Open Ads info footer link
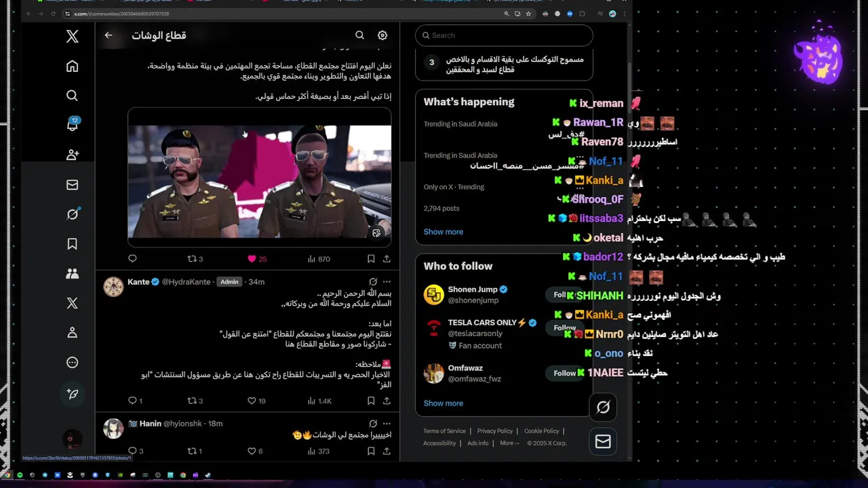868x488 pixels. coord(478,443)
